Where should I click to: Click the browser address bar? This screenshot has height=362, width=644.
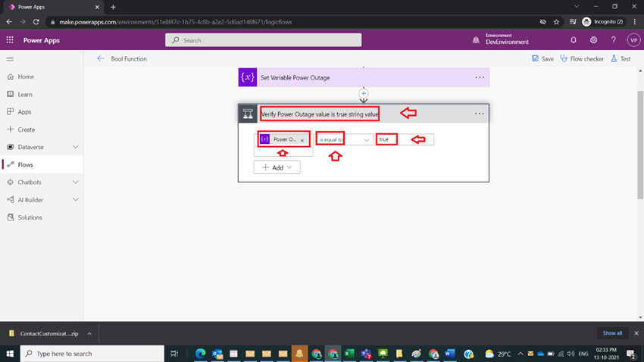coord(292,22)
